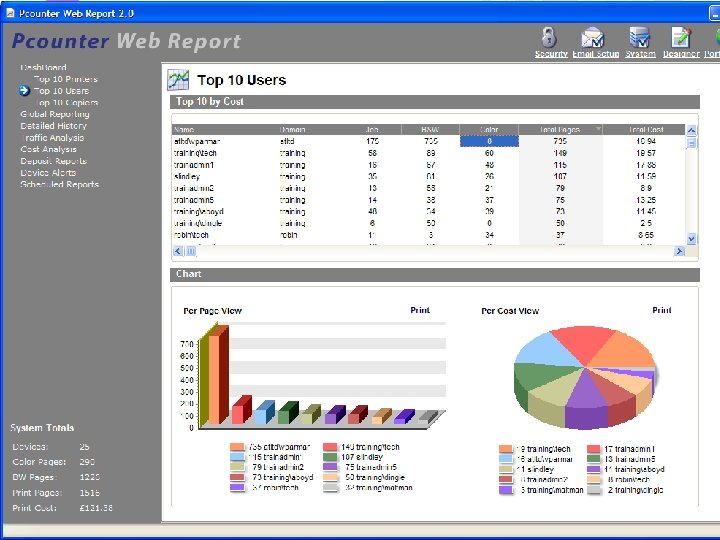Screen dimensions: 720x540
Task: Click the Print Cost value £121.38
Action: [x=96, y=508]
